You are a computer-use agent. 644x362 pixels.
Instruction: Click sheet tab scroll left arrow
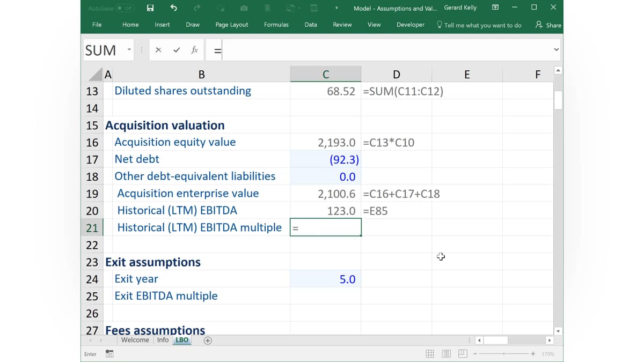(x=90, y=341)
